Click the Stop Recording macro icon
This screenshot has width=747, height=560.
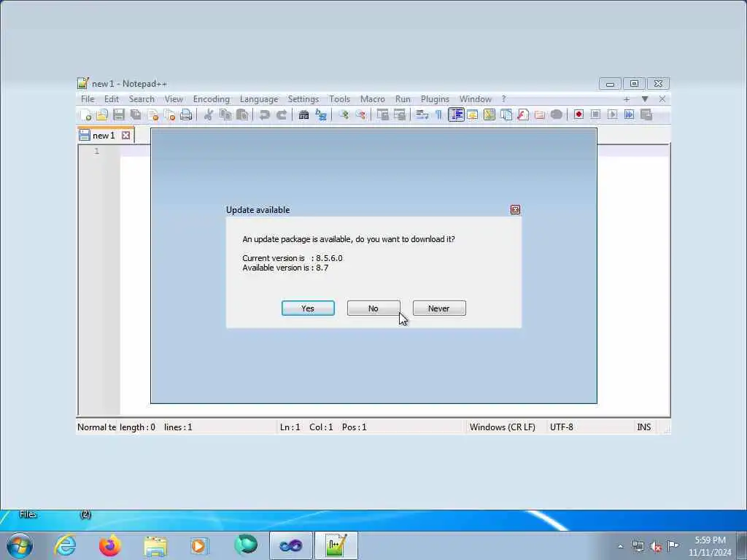tap(595, 114)
